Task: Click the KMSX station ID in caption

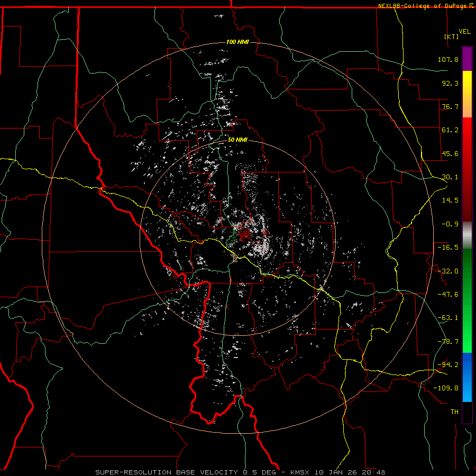Action: pyautogui.click(x=301, y=472)
